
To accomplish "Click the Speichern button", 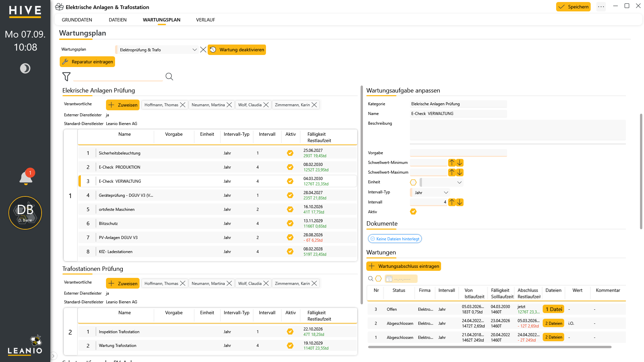I will (x=573, y=7).
